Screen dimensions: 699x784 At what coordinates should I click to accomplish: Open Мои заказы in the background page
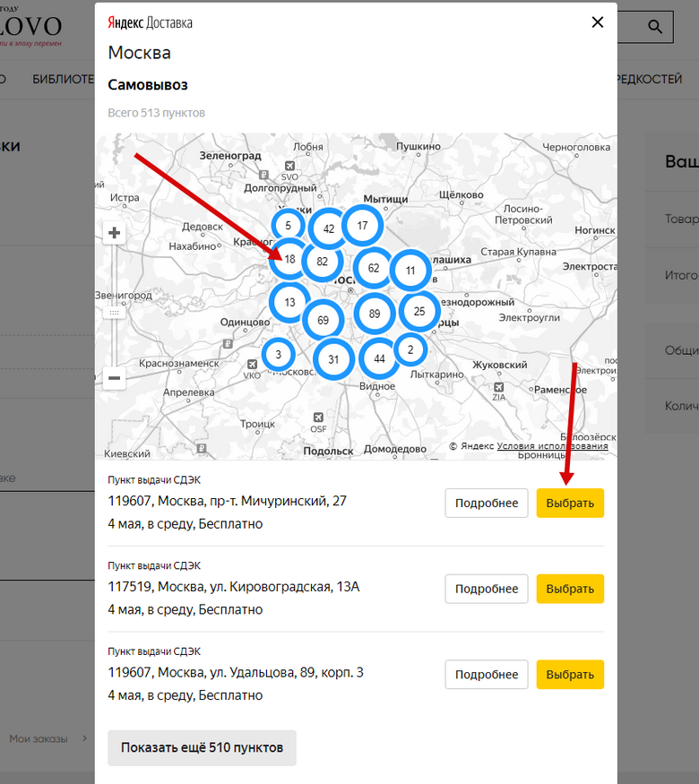click(39, 739)
